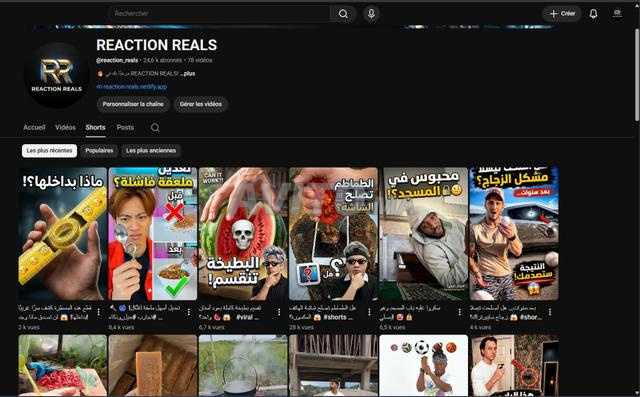The image size is (640, 397).
Task: Click Gérer les vidéos button
Action: tap(200, 104)
